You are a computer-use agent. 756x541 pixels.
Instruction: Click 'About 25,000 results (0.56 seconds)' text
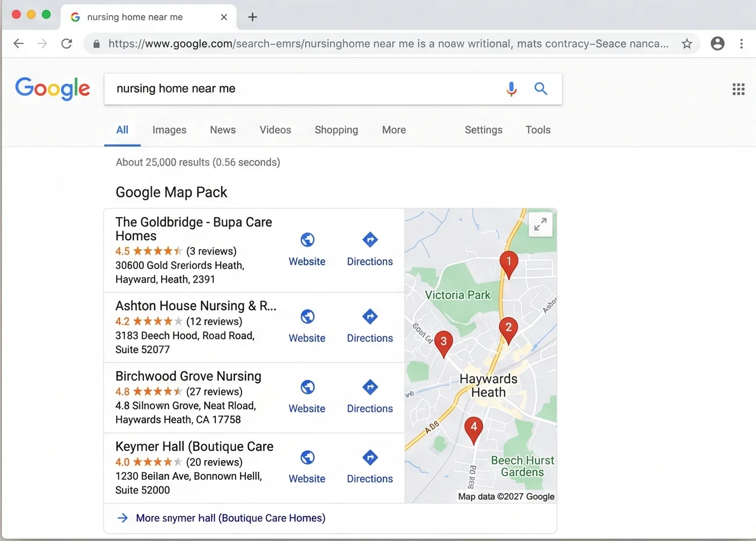(198, 162)
